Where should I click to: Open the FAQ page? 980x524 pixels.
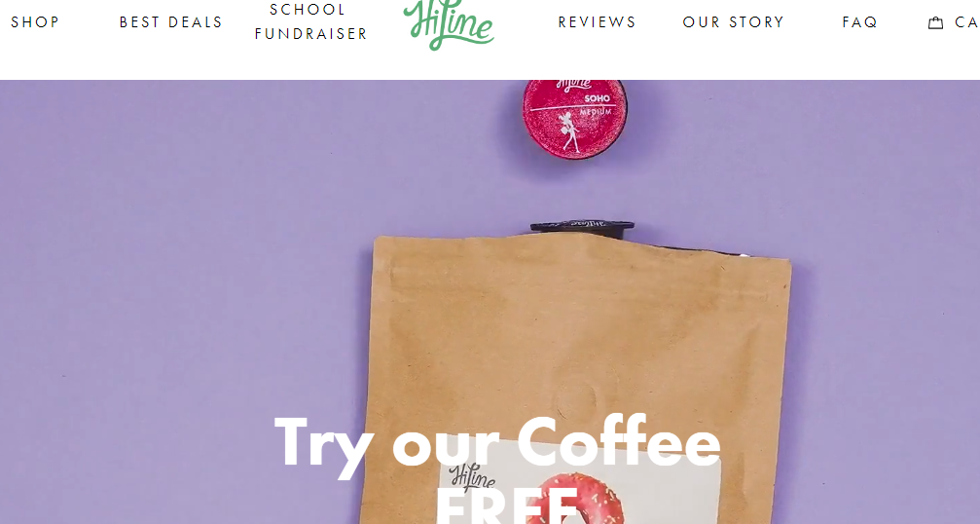coord(860,22)
